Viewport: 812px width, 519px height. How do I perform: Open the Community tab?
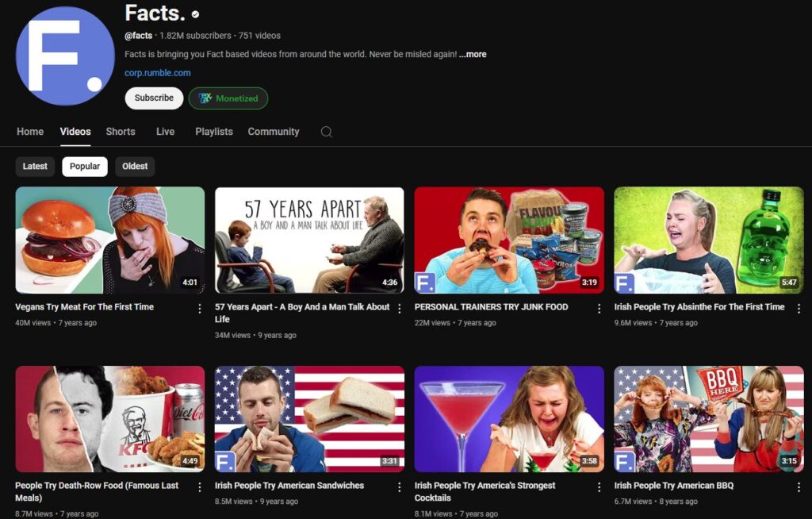(x=274, y=132)
